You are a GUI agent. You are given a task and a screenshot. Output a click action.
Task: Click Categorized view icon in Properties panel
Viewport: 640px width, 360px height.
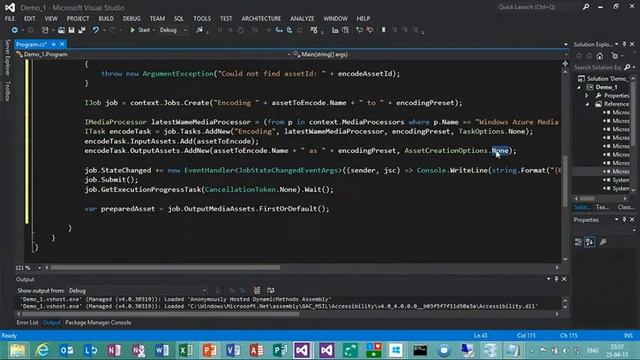[x=578, y=242]
